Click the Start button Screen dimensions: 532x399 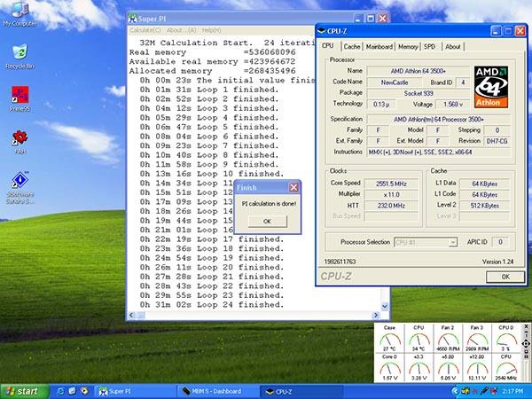click(25, 391)
